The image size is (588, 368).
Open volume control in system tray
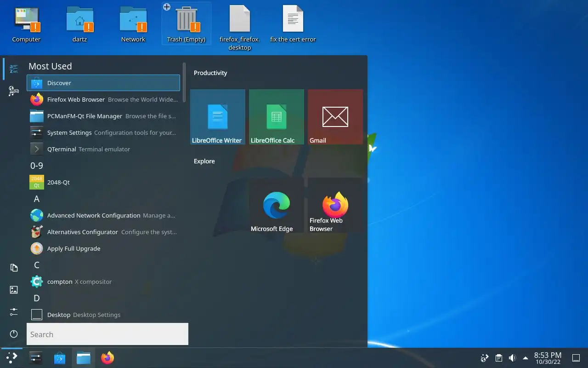point(512,358)
